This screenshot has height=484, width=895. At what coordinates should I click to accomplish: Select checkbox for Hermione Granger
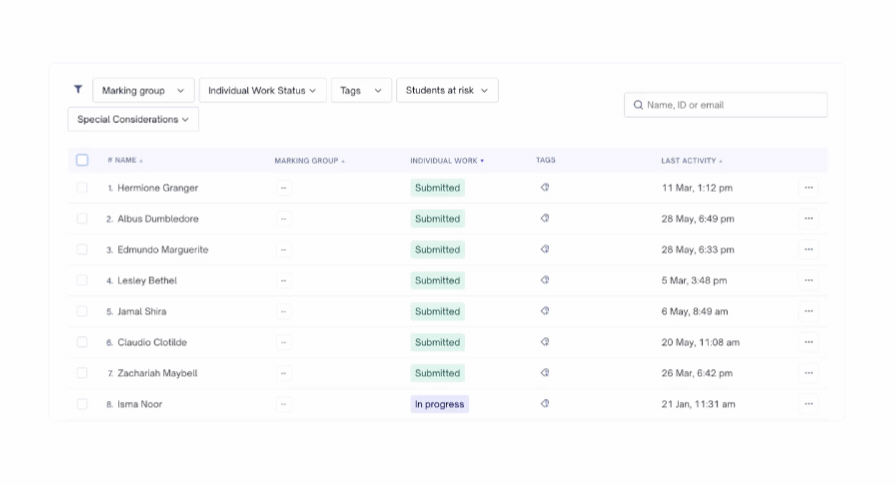pos(82,188)
